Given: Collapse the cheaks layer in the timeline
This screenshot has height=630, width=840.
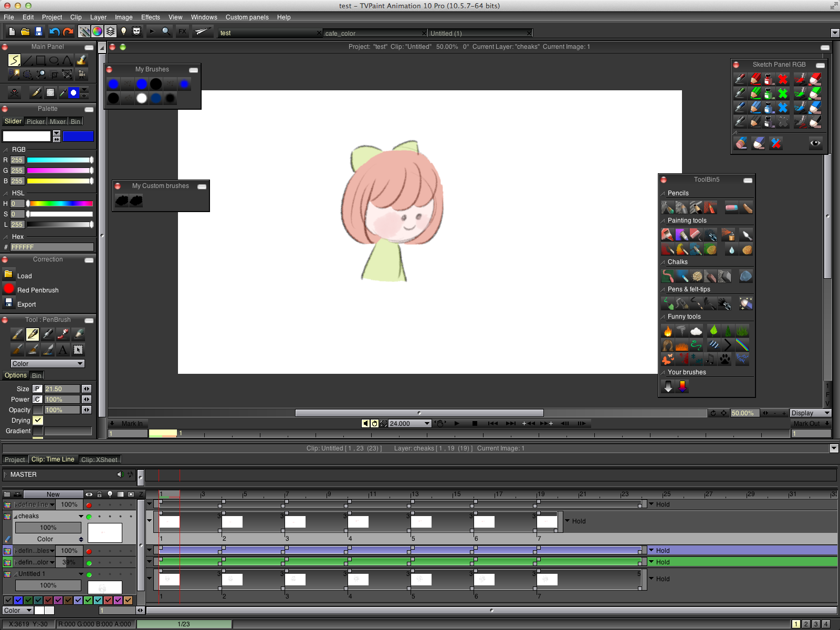Looking at the screenshot, I should (x=16, y=516).
